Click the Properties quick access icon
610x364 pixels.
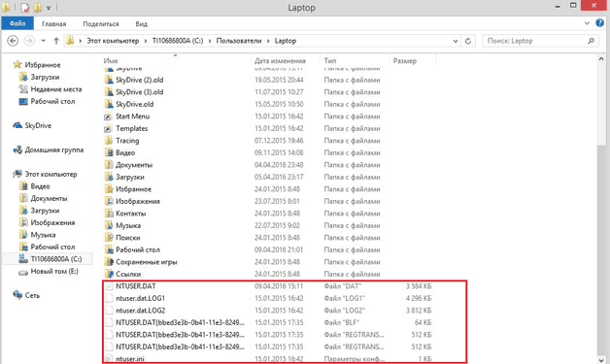[x=25, y=8]
